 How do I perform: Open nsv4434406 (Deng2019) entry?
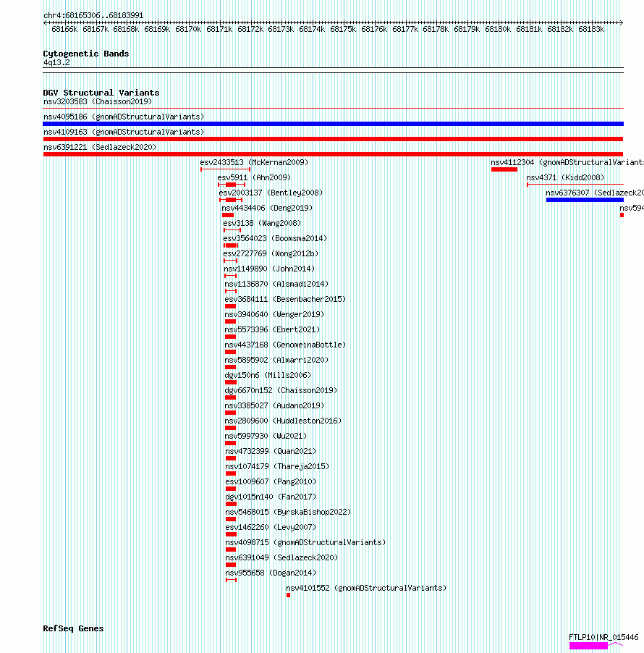point(267,208)
